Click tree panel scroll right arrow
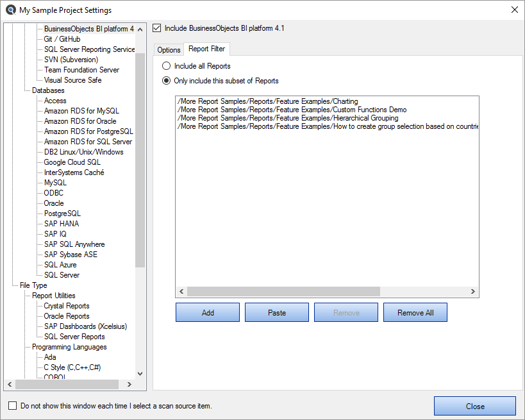Screen dimensions: 525x420 [x=129, y=385]
